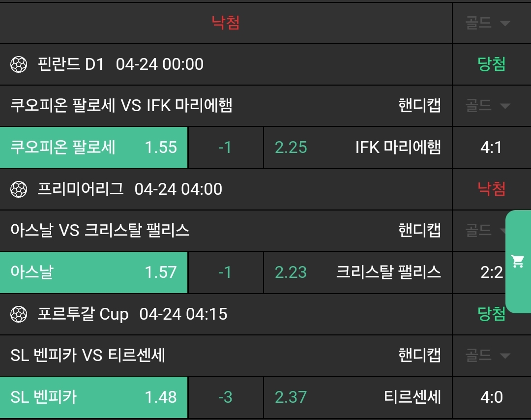Viewport: 531px width, 420px height.
Task: Expand the 골드 dropdown in the top row
Action: pos(487,23)
